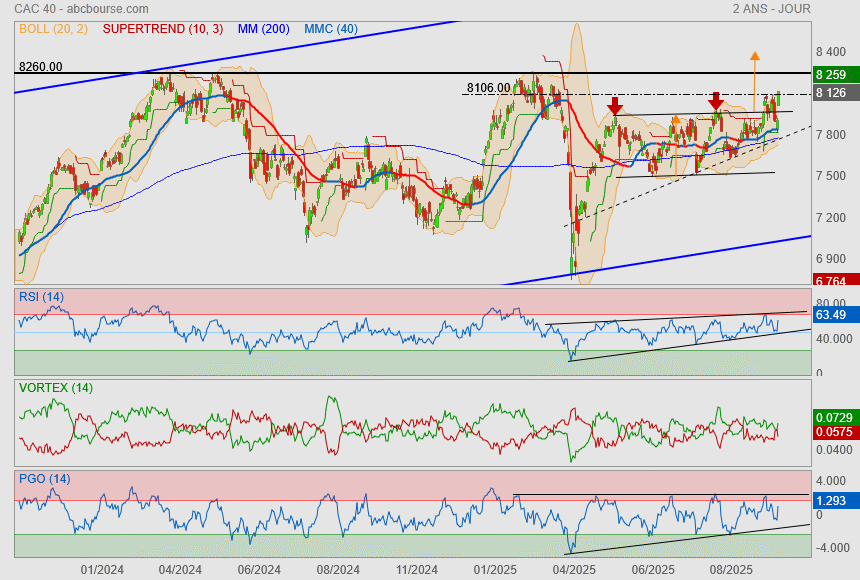Select the MM (200) legend label

tap(263, 29)
